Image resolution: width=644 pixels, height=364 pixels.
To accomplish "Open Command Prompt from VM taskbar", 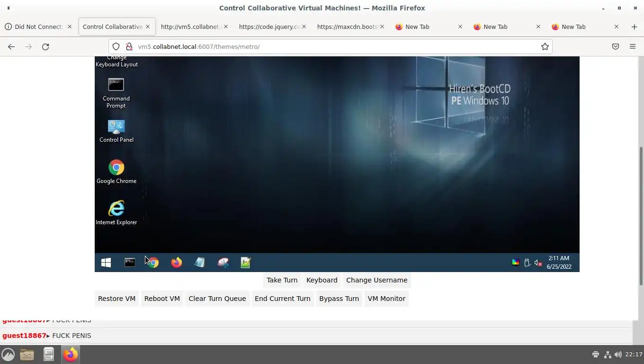I will click(x=129, y=263).
